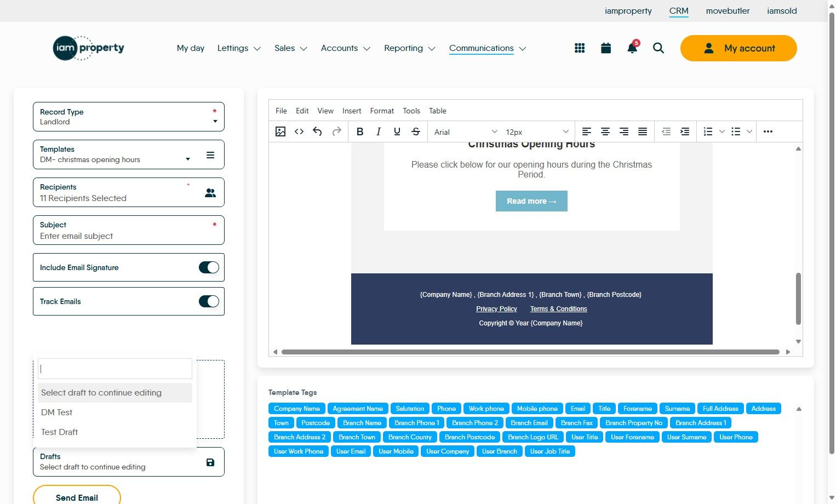Viewport: 836px width, 504px height.
Task: Increase the indent
Action: click(x=685, y=131)
